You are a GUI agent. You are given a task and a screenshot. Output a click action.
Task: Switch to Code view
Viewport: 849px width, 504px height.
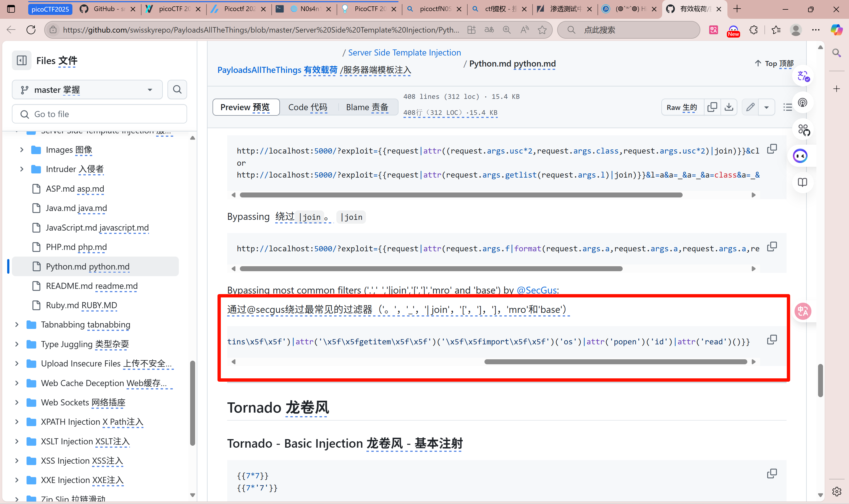(x=308, y=107)
